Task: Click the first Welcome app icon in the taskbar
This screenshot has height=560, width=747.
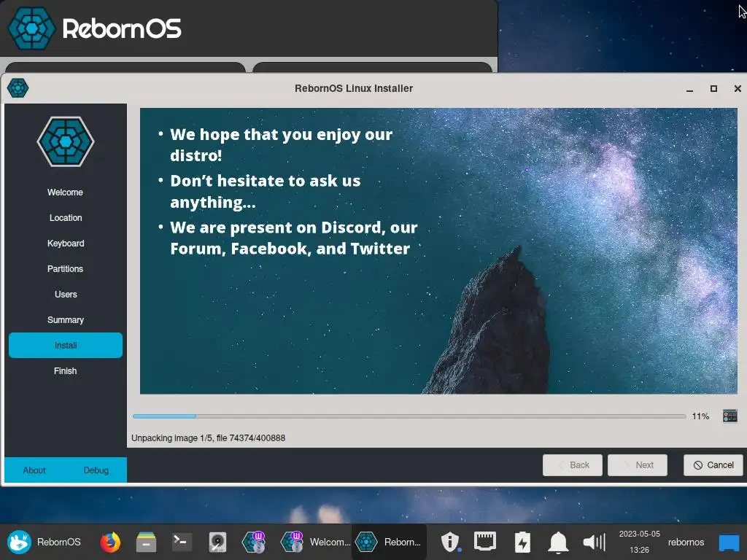Action: click(x=253, y=542)
